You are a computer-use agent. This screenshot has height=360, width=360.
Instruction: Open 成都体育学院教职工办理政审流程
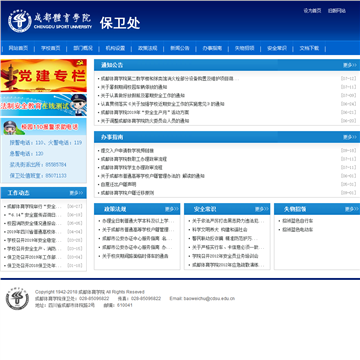click(134, 159)
